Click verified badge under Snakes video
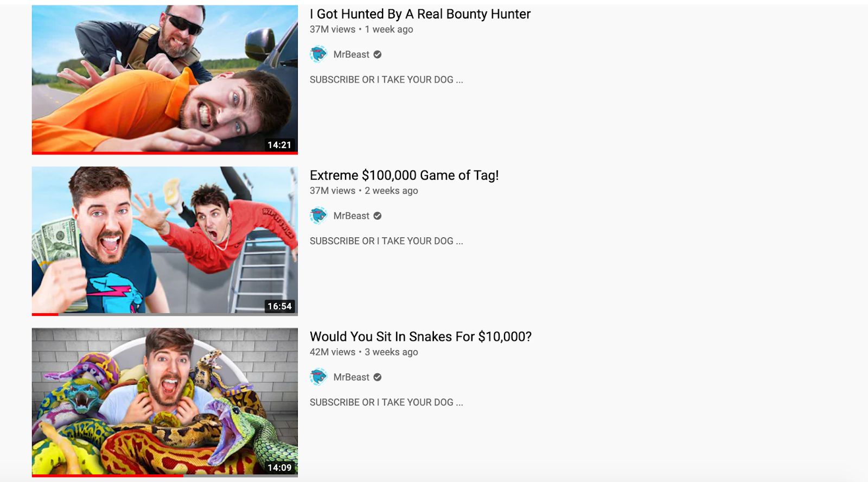The image size is (868, 482). (378, 377)
